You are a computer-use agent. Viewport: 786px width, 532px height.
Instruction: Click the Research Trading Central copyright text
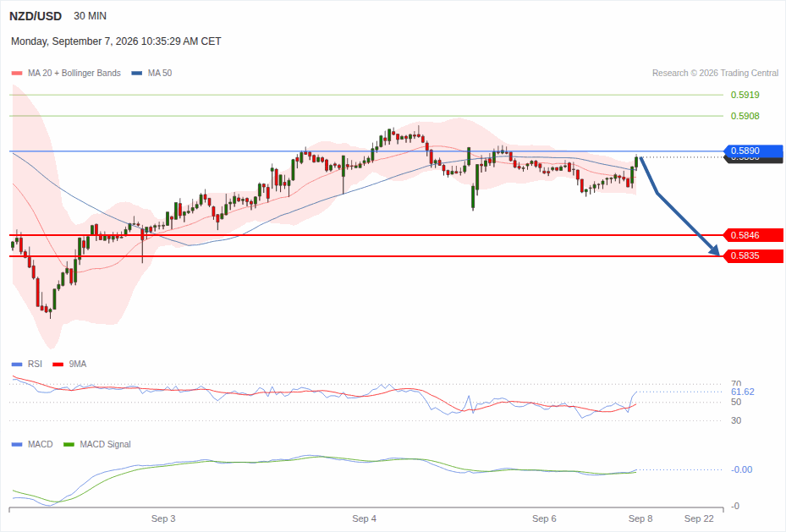715,73
